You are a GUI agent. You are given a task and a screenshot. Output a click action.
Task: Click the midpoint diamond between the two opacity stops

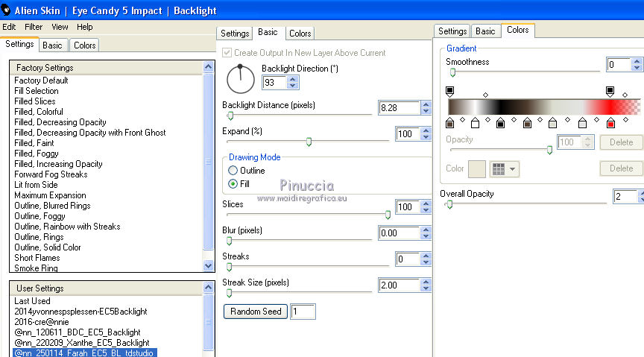[485, 95]
